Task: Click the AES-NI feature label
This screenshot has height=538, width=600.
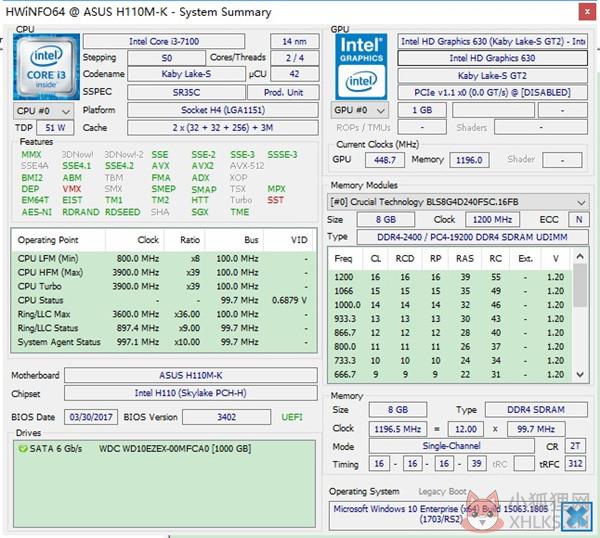Action: 37,212
